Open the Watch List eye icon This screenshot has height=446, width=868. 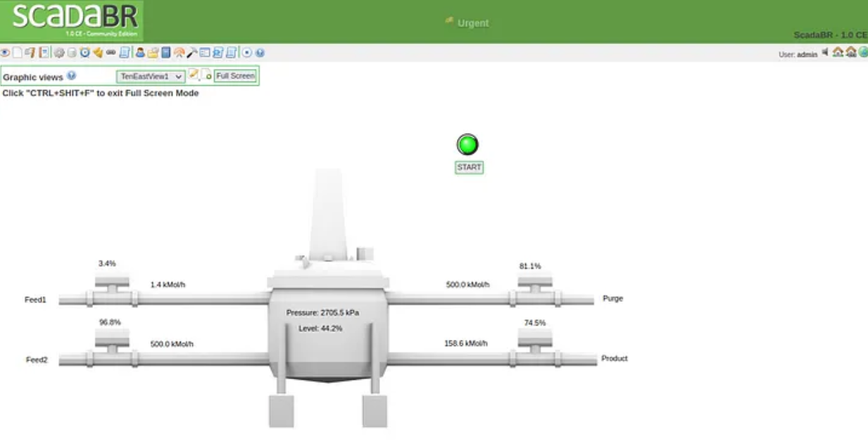tap(6, 51)
